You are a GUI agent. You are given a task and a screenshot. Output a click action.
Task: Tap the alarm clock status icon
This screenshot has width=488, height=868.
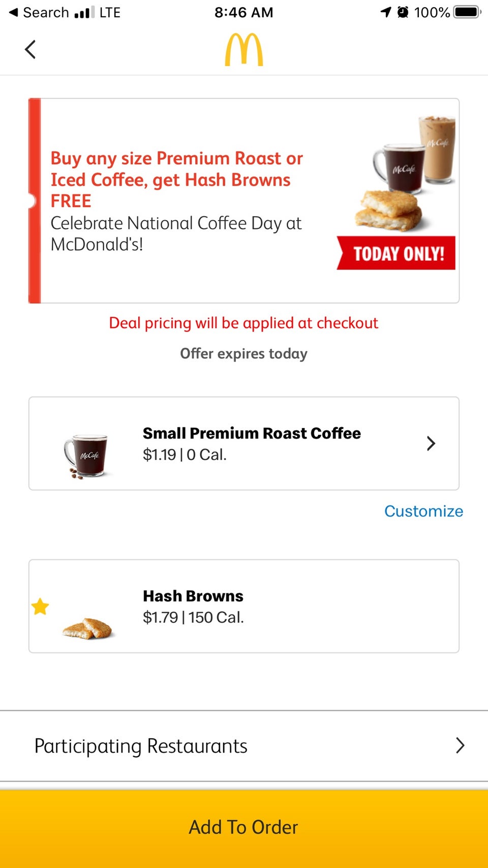point(403,12)
